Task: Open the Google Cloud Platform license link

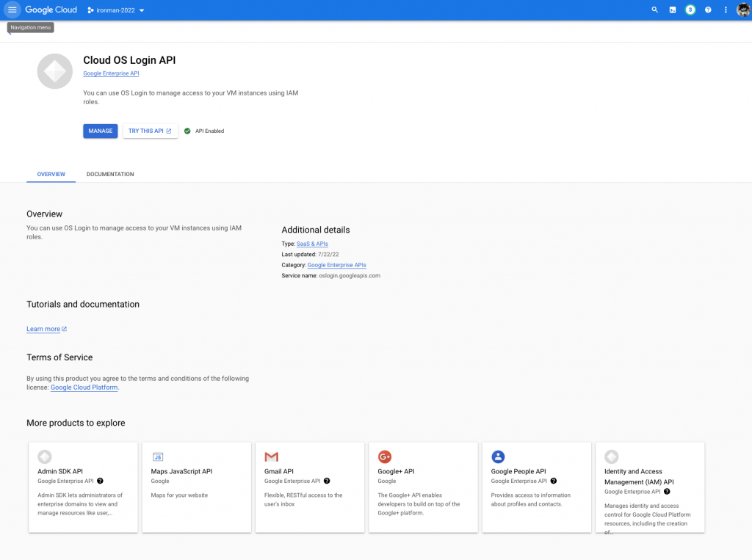Action: [x=84, y=388]
